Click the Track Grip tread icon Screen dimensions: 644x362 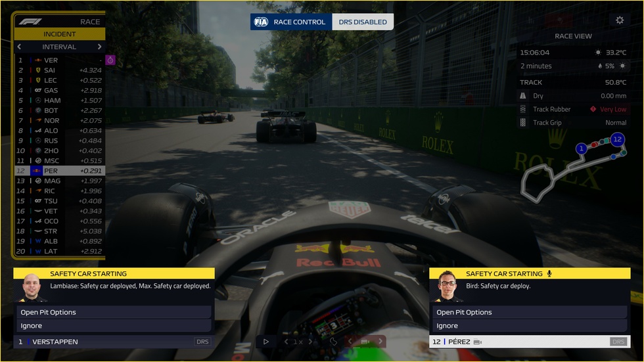pyautogui.click(x=523, y=122)
